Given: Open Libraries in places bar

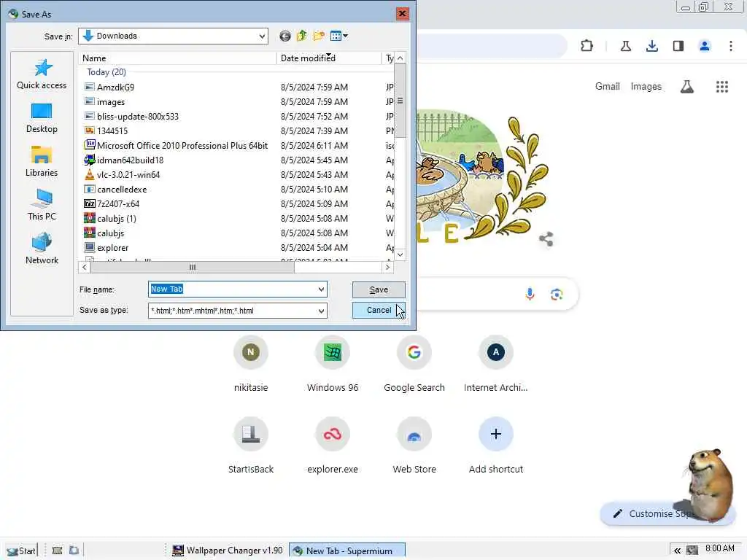Looking at the screenshot, I should point(42,162).
